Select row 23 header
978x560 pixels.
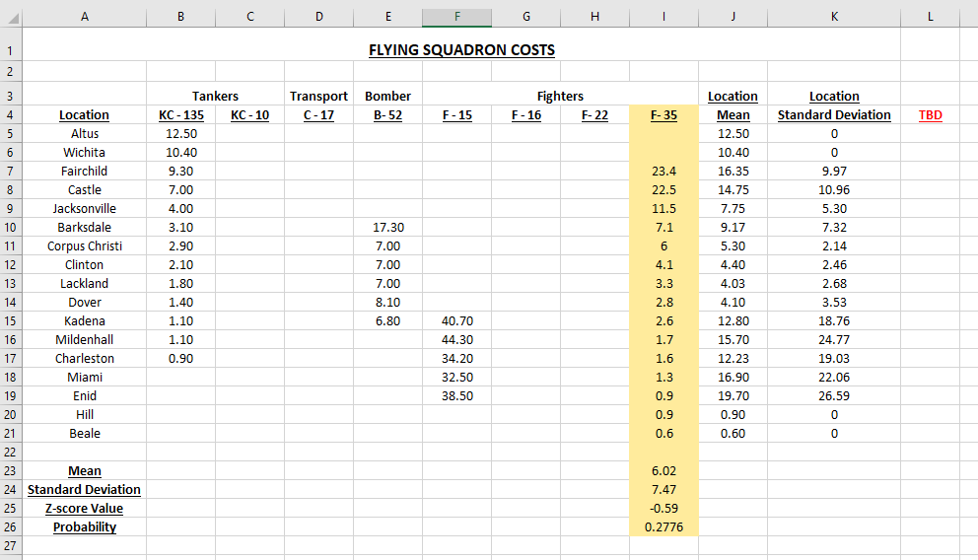11,471
